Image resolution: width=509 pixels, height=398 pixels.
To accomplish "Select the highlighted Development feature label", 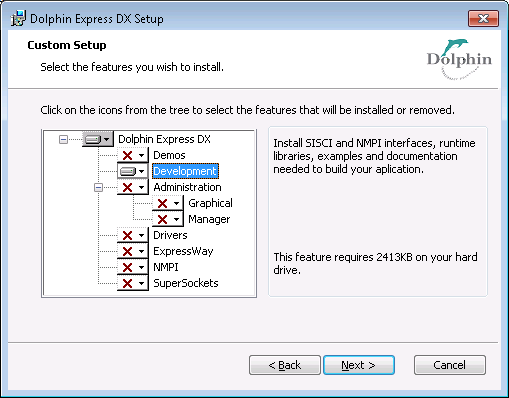I will pyautogui.click(x=185, y=171).
